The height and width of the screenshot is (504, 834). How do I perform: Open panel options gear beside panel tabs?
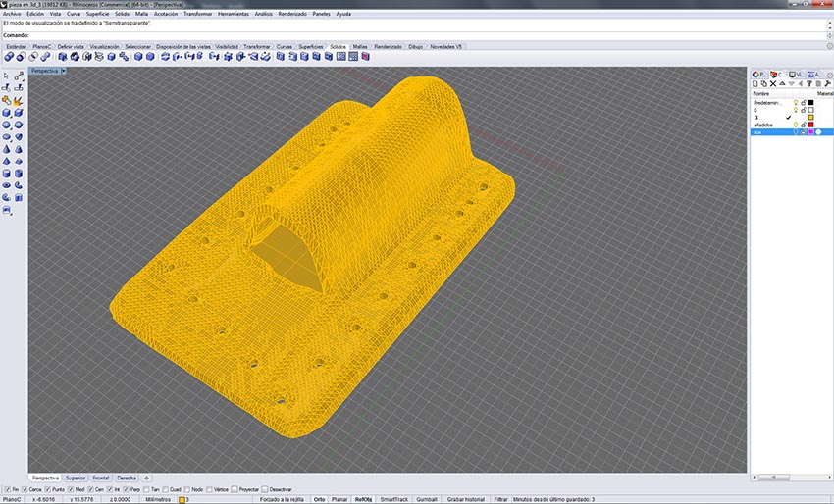830,75
